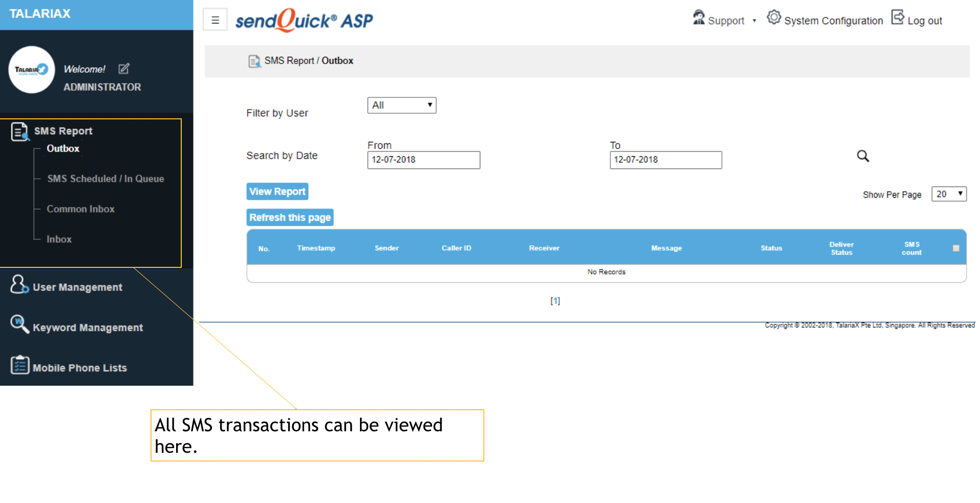The width and height of the screenshot is (980, 503).
Task: Open Filter by User dropdown
Action: point(401,106)
